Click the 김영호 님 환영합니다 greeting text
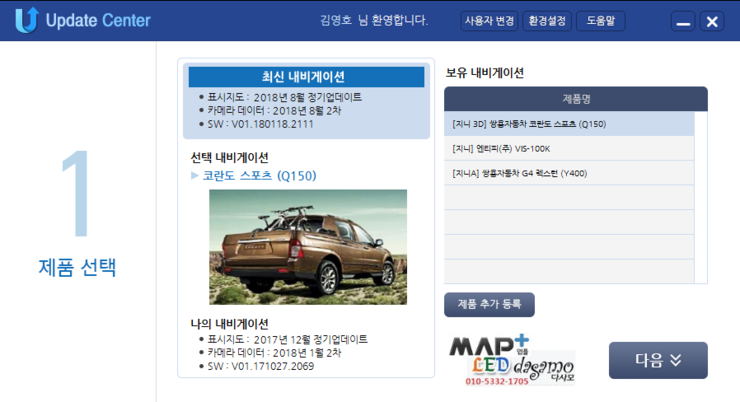 [x=374, y=20]
